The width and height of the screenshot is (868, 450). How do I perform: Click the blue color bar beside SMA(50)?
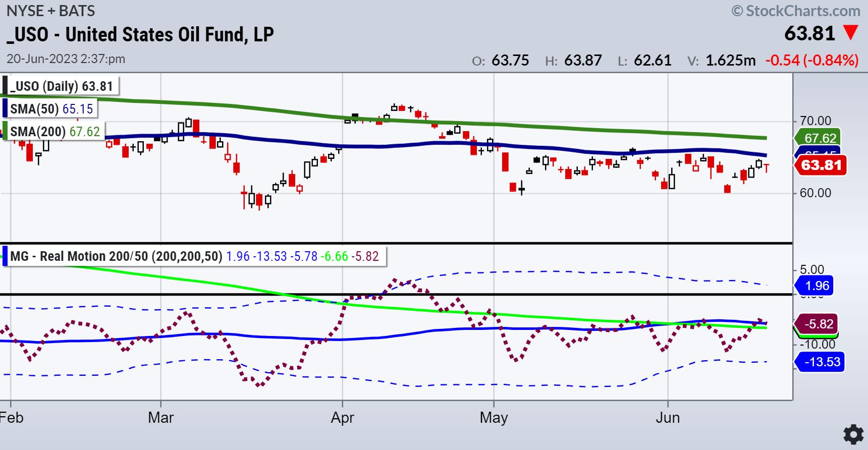pyautogui.click(x=5, y=108)
